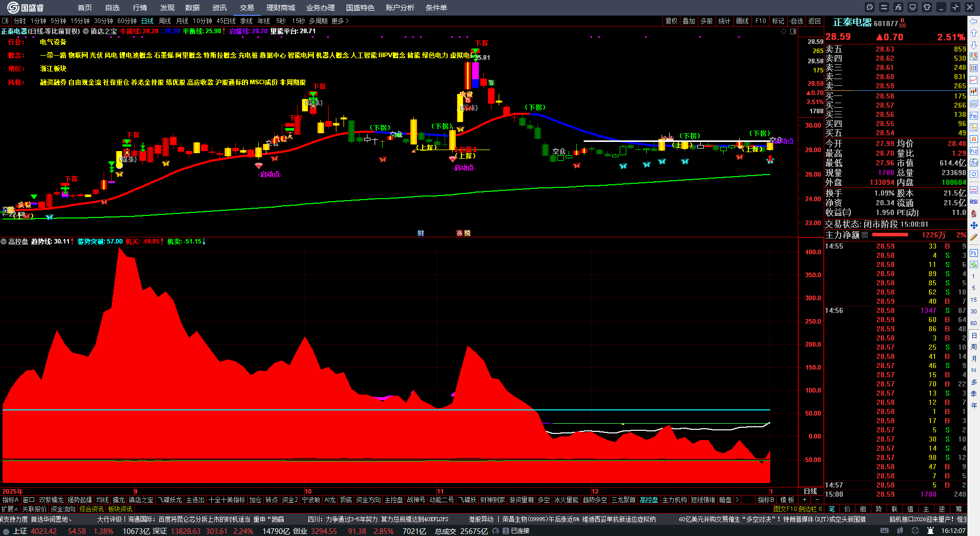This screenshot has width=980, height=536.
Task: Switch chart period to 月线
Action: point(182,21)
